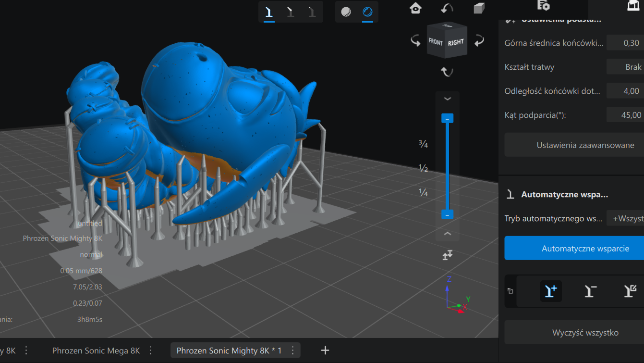Click the blue layer slider track
Viewport: 644px width, 363px height.
pos(448,166)
